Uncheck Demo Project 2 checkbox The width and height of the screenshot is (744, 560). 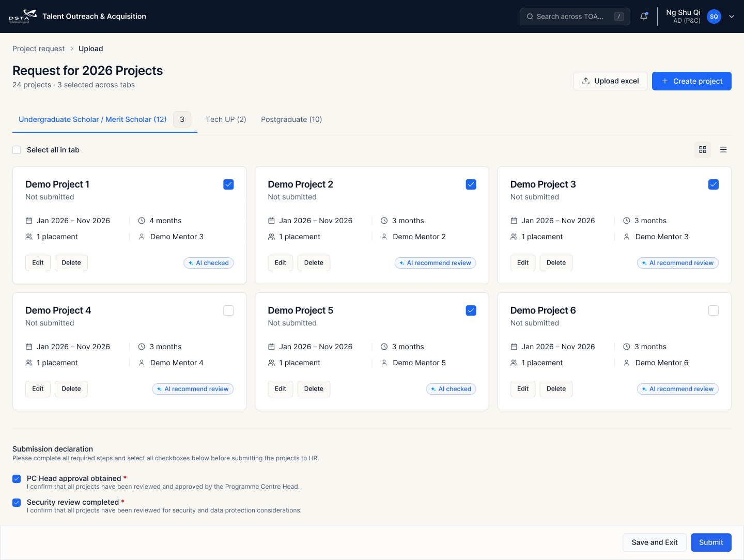471,184
